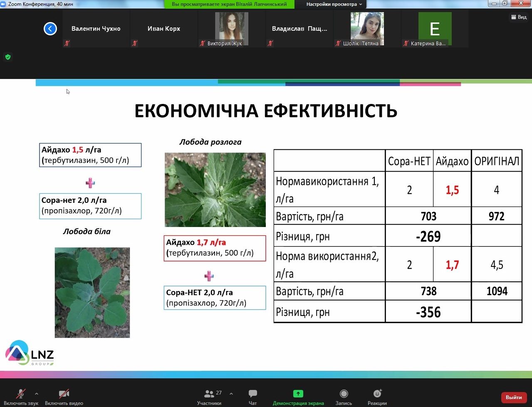The width and height of the screenshot is (532, 407).
Task: Click the Лобода біла caption
Action: point(87,232)
